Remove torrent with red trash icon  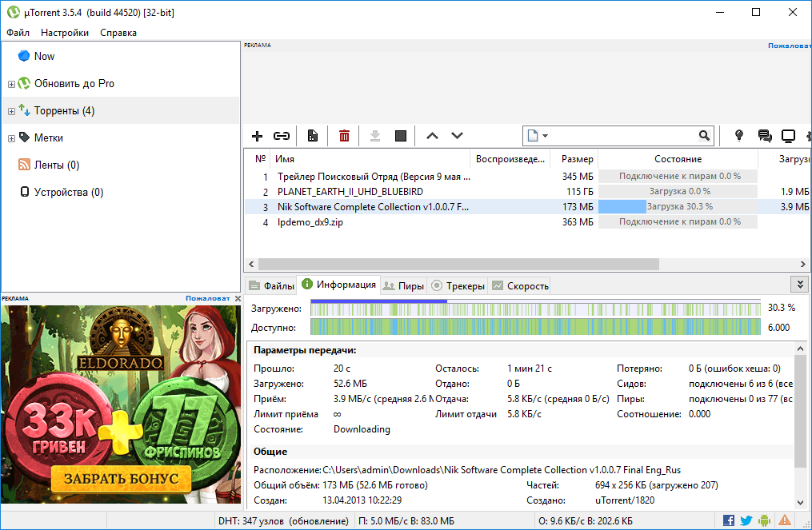pyautogui.click(x=344, y=136)
